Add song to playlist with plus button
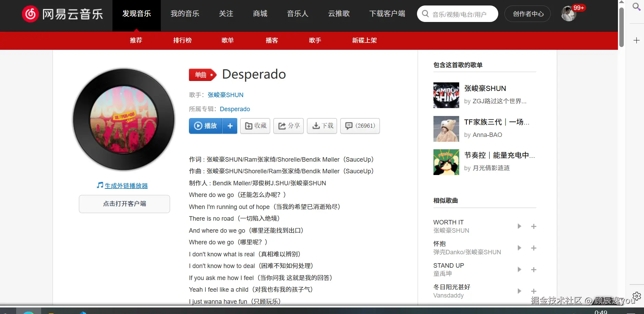Viewport: 644px width, 314px height. tap(230, 126)
